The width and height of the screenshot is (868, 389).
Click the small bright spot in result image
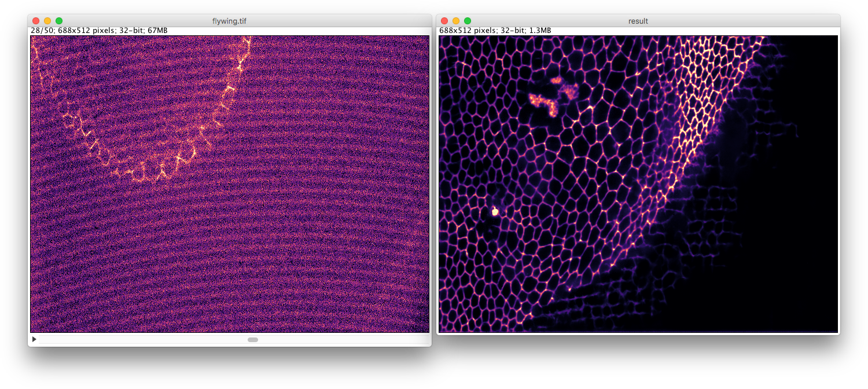495,212
